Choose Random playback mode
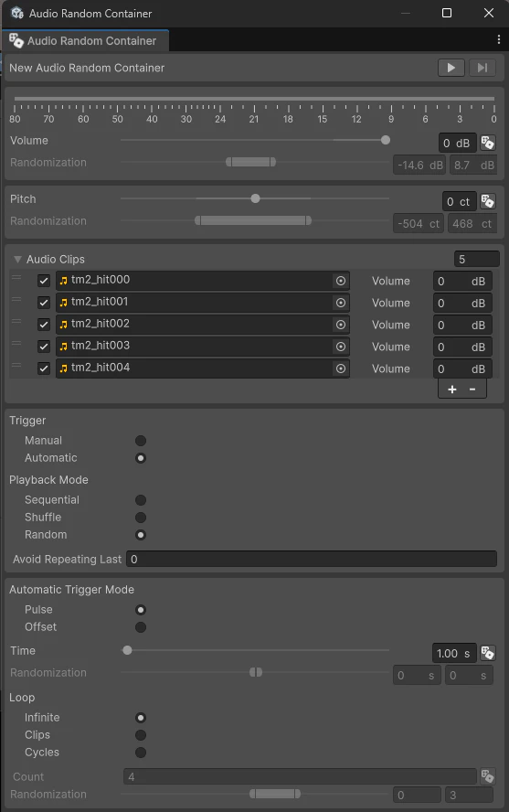Image resolution: width=509 pixels, height=812 pixels. (x=141, y=535)
